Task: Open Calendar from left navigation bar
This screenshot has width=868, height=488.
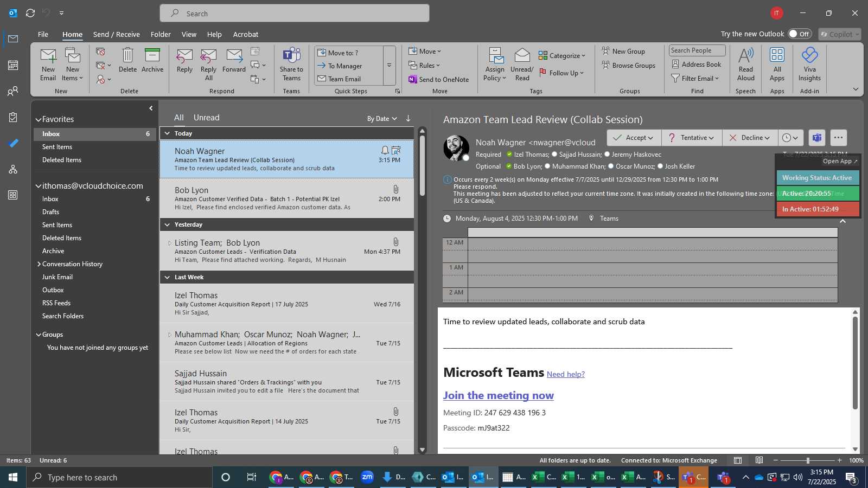Action: pos(13,65)
